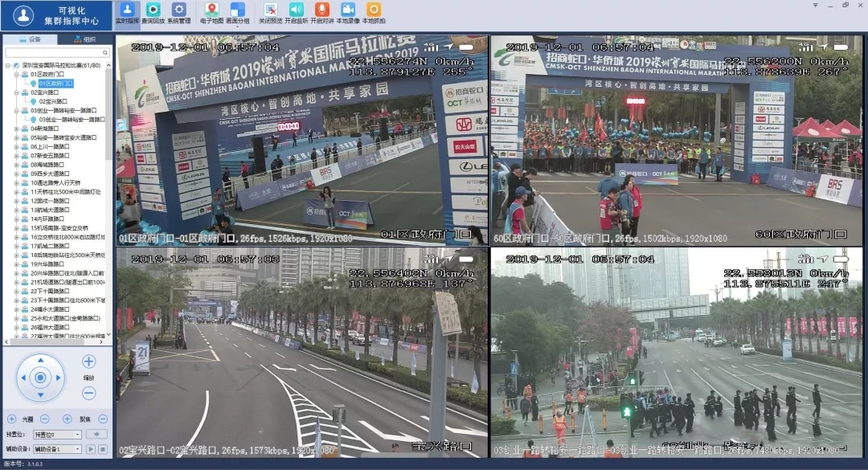The height and width of the screenshot is (470, 868).
Task: Select the 02宝兴路口 video pane
Action: 302,353
